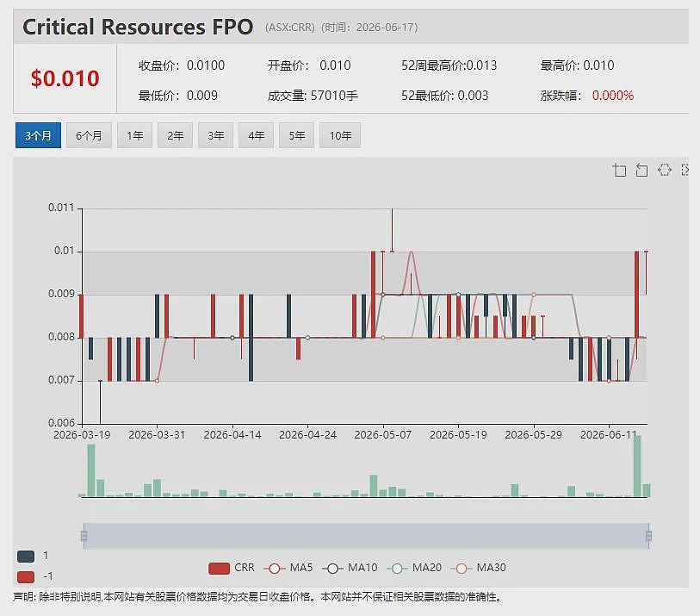Click the 52周最高价:0.013 text

click(449, 65)
